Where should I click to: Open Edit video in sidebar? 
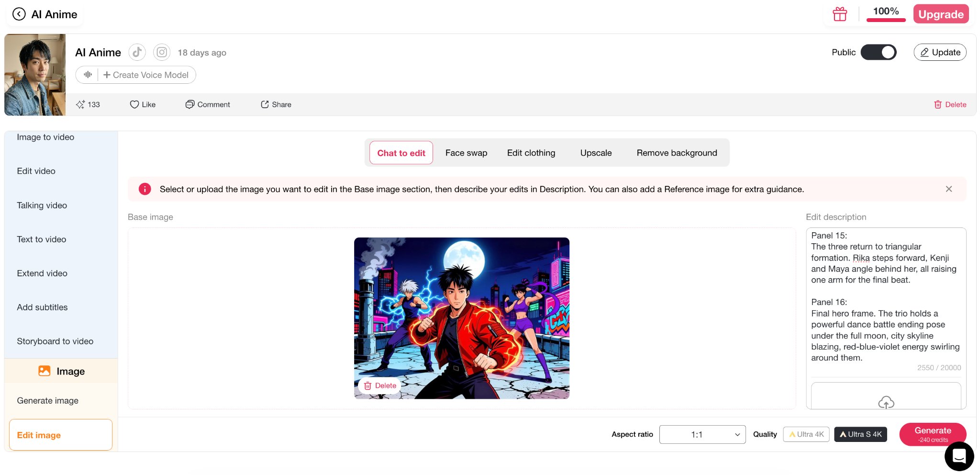(x=36, y=171)
